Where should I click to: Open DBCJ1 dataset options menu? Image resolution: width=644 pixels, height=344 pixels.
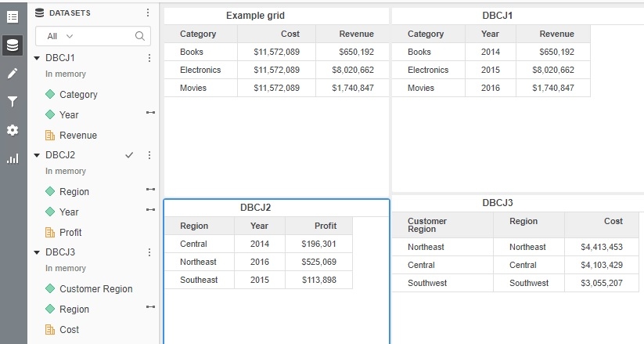click(x=149, y=58)
